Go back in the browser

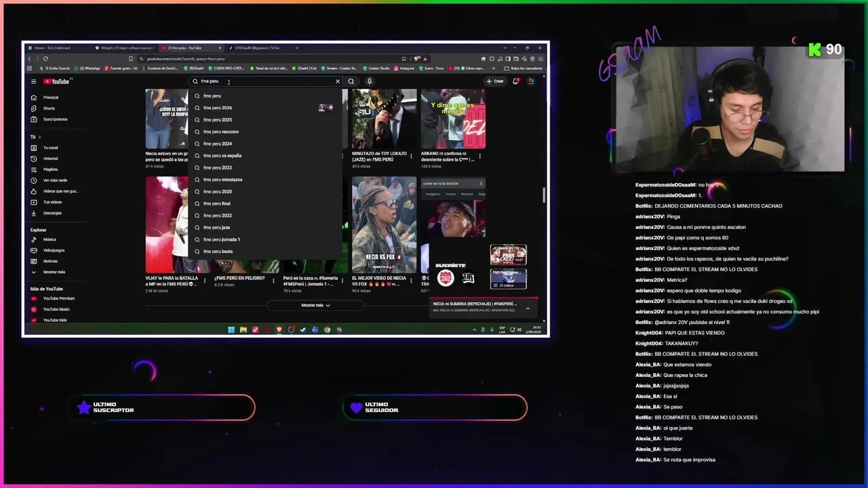click(x=29, y=58)
